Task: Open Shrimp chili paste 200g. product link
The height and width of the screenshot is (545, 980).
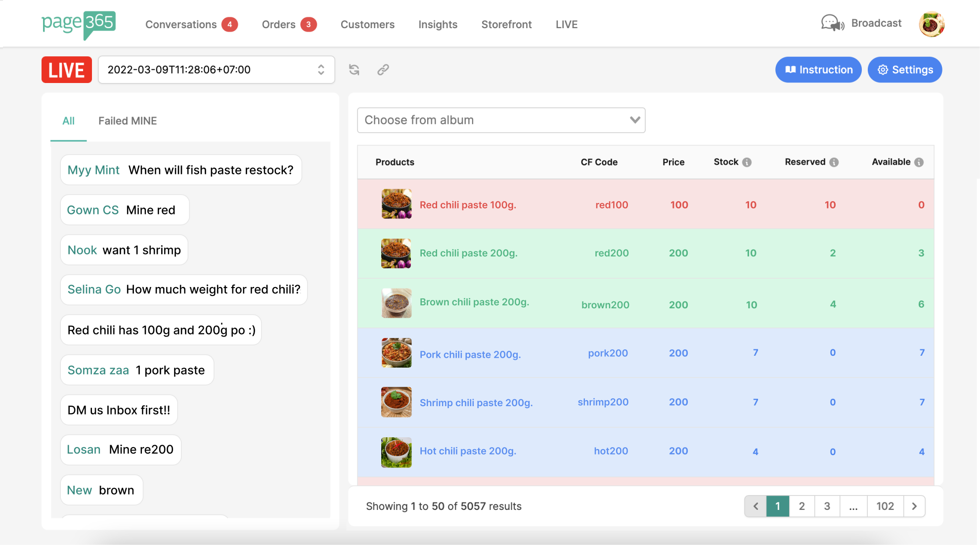Action: (x=476, y=403)
